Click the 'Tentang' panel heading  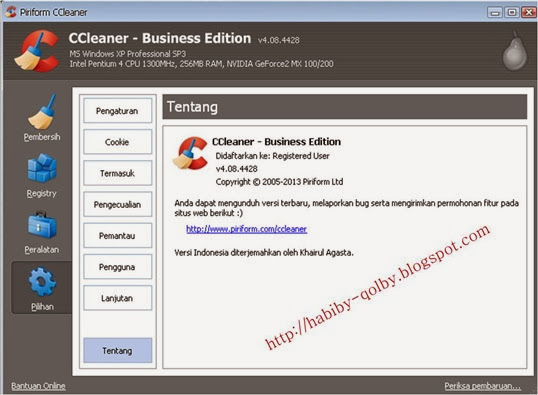tap(192, 107)
